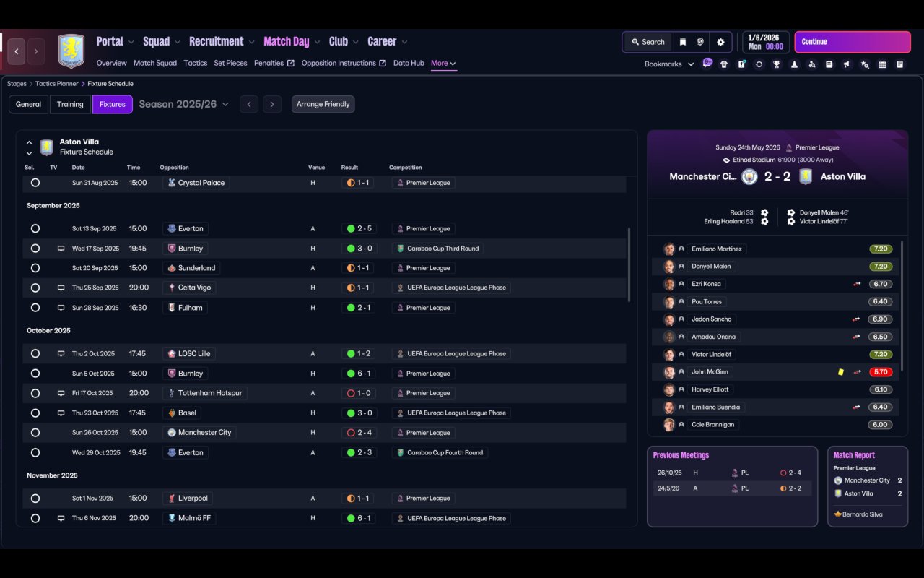Click the Aston Villa club badge in header
Screen dimensions: 924x578
coord(71,51)
